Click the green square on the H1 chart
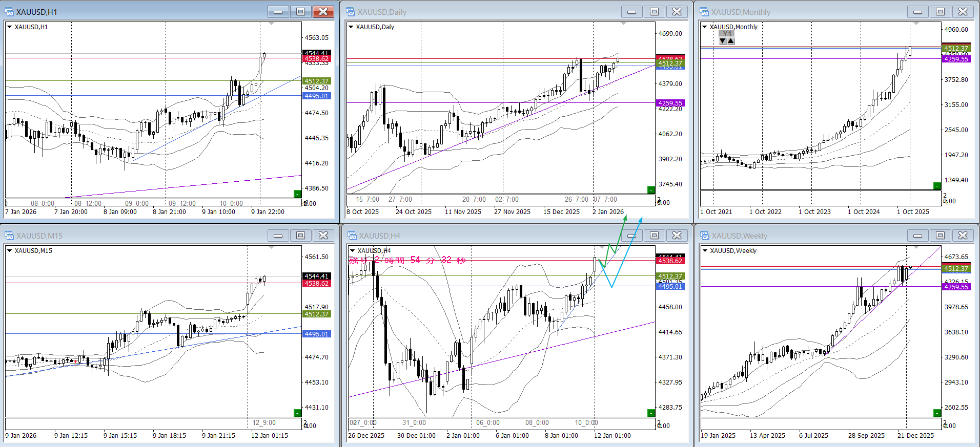The height and width of the screenshot is (447, 980). click(297, 194)
